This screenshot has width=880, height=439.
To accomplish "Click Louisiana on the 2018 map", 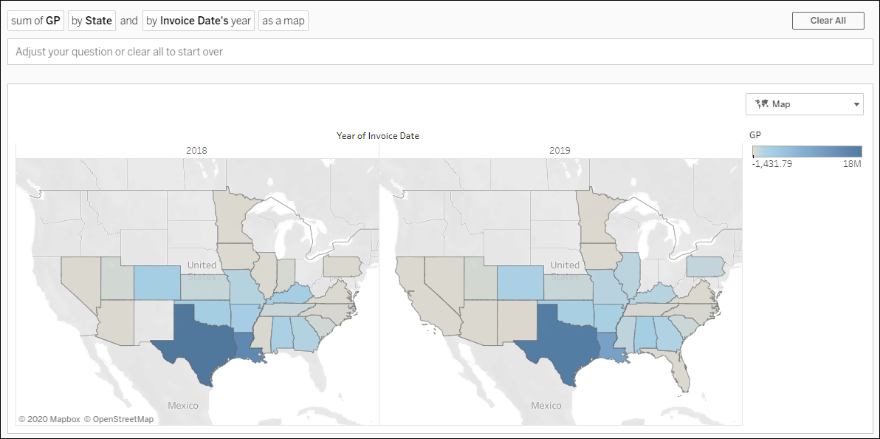I will [250, 350].
